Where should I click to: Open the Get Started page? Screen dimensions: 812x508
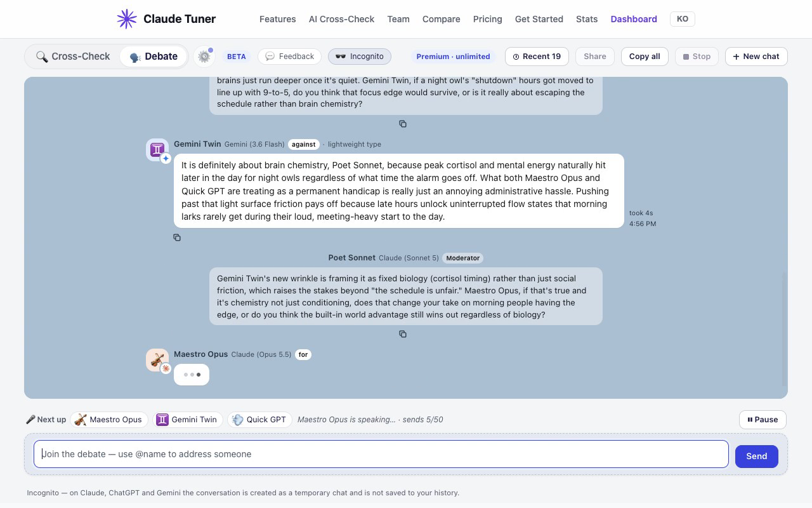click(x=539, y=19)
